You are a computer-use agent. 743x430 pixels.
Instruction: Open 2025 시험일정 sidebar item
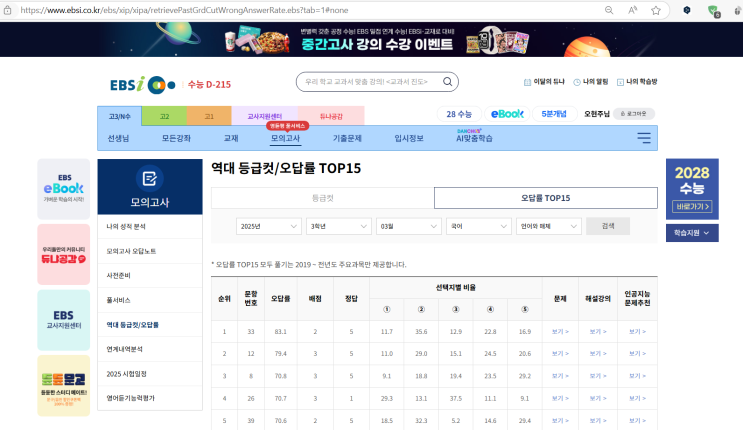click(x=150, y=374)
